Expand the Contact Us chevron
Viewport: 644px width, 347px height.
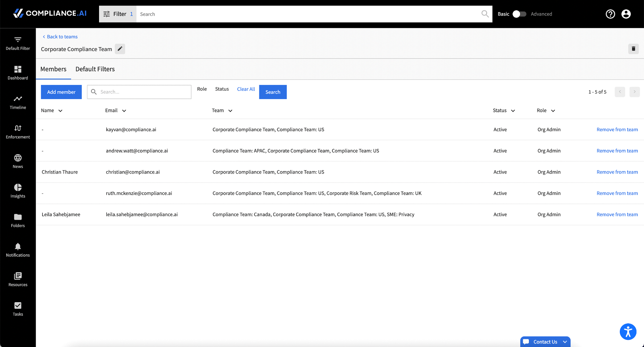click(x=565, y=341)
